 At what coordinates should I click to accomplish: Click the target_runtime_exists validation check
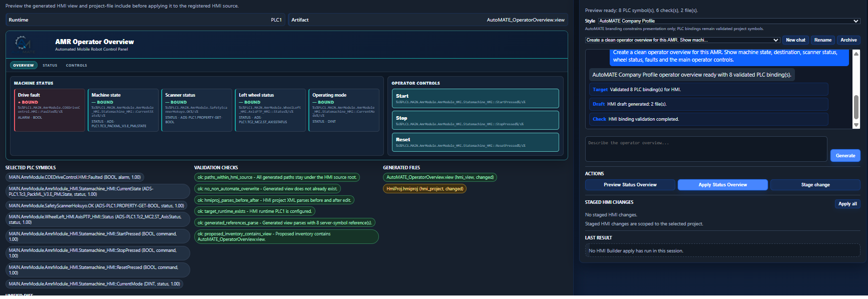click(x=255, y=211)
